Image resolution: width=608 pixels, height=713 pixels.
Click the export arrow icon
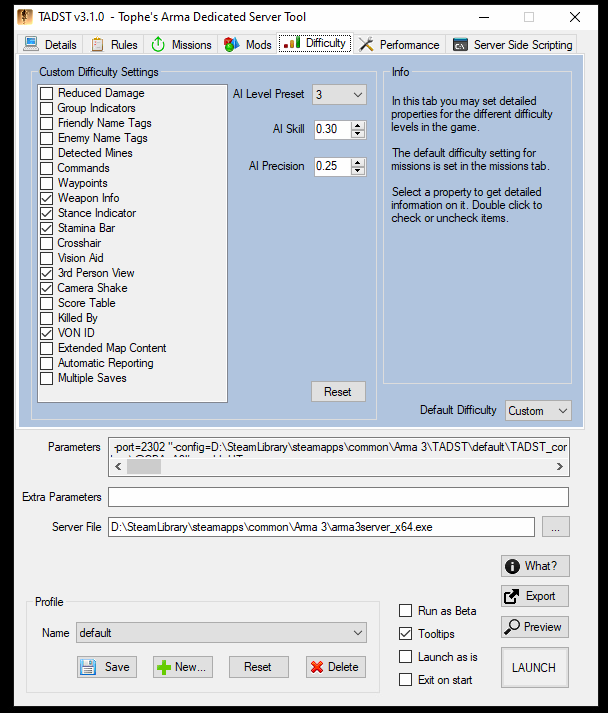click(x=512, y=596)
